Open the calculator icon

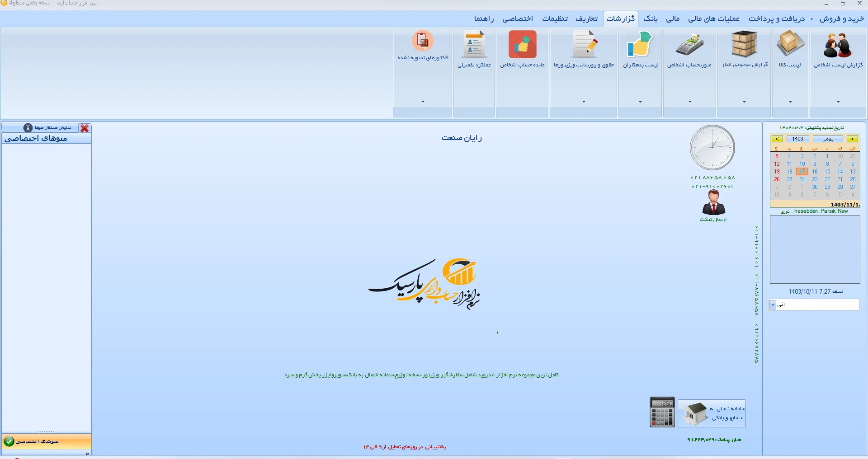(x=662, y=412)
